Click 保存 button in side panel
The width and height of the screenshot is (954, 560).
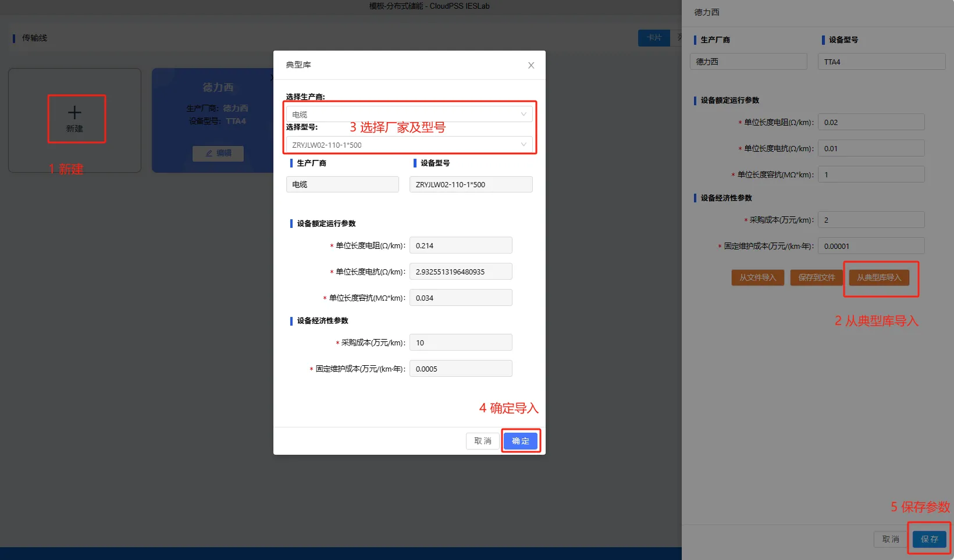930,539
